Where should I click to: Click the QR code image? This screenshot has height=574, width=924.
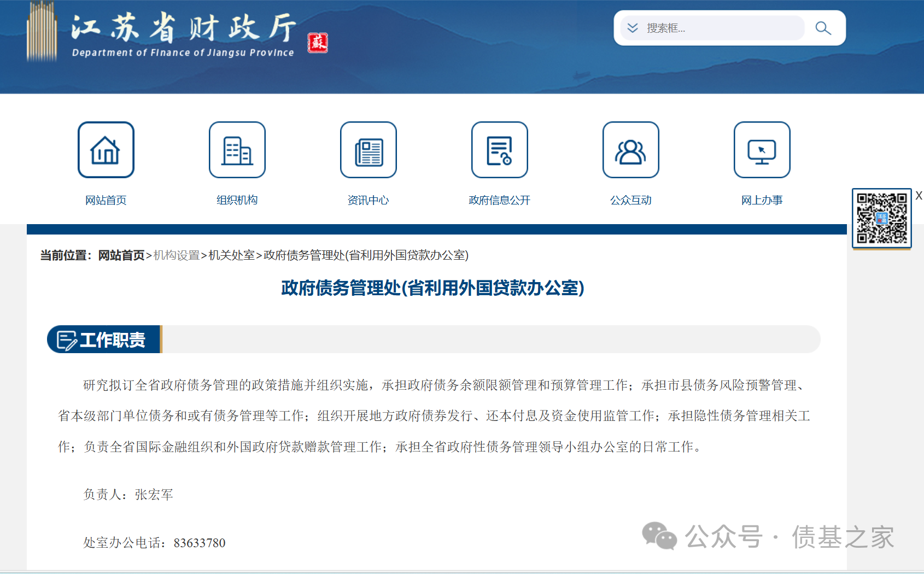point(881,218)
